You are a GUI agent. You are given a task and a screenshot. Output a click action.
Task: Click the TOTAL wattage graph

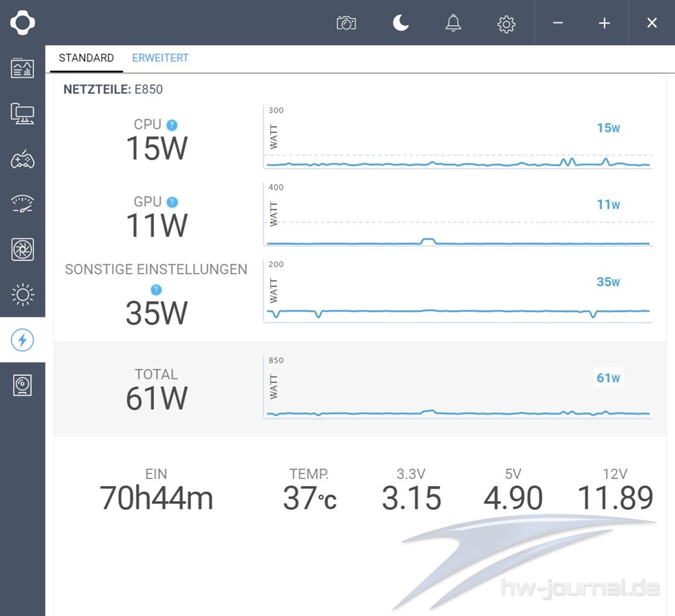(x=458, y=387)
